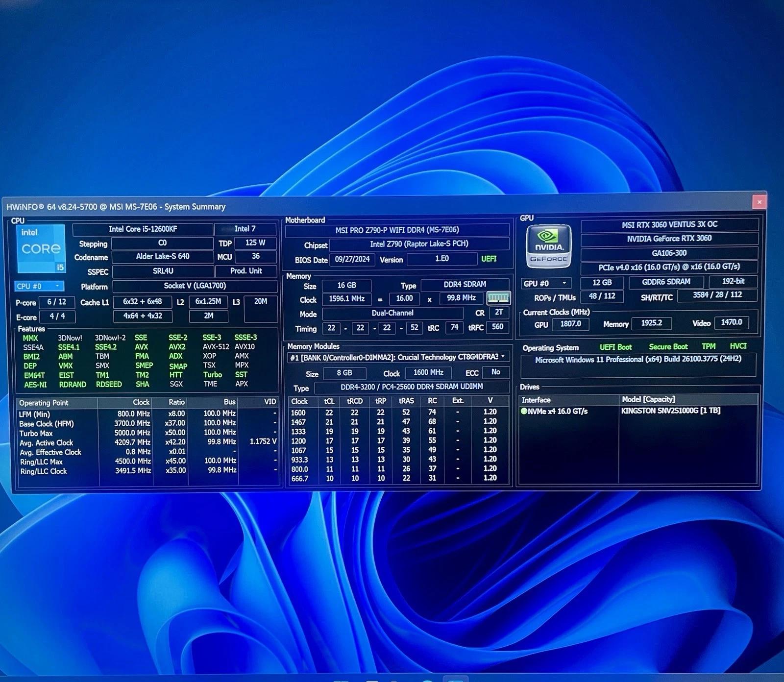Click the 'Intel 7' process field
This screenshot has width=784, height=682.
click(245, 229)
